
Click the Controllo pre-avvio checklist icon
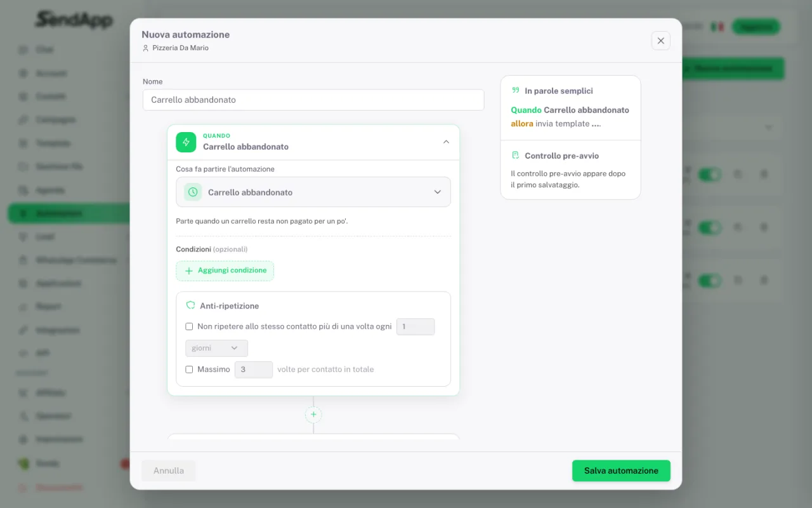516,156
